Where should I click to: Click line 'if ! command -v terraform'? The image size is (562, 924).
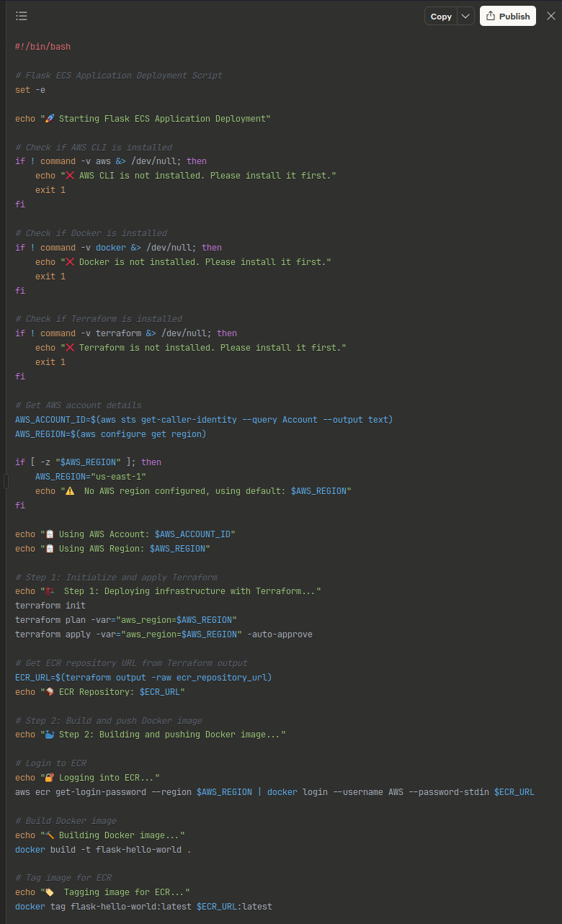click(126, 333)
